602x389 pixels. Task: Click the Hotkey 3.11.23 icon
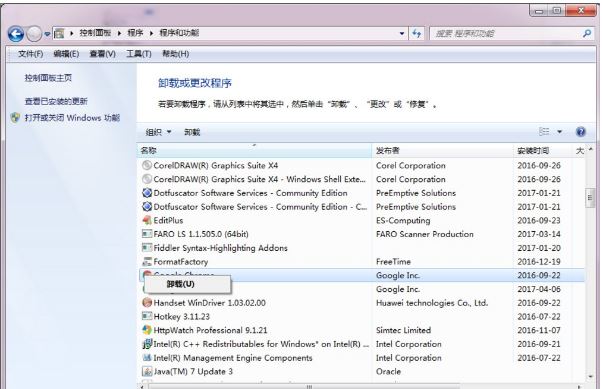pyautogui.click(x=147, y=316)
